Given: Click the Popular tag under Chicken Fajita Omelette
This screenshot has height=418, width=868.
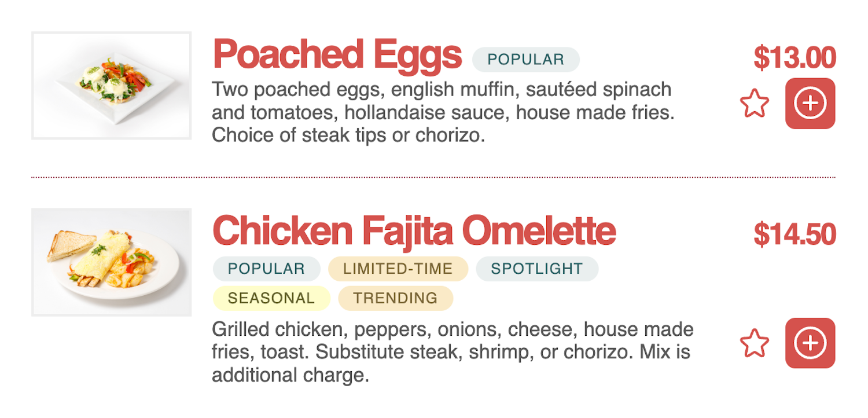Looking at the screenshot, I should [x=266, y=269].
